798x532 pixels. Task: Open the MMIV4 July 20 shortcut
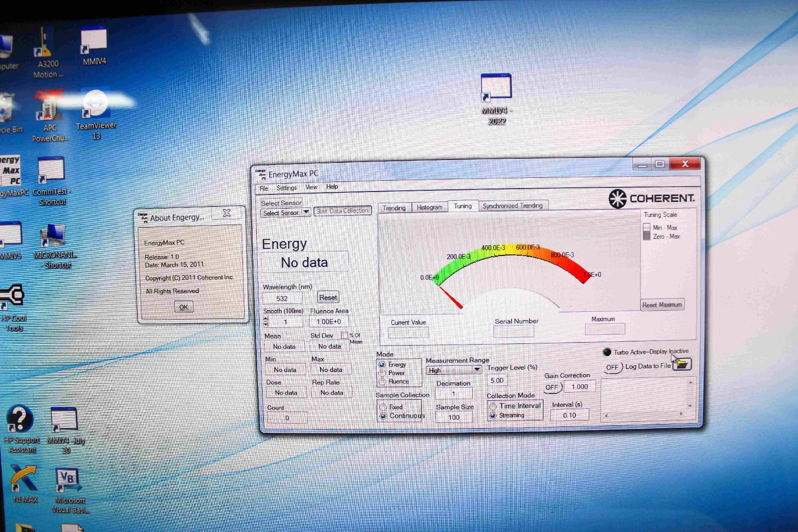(66, 430)
